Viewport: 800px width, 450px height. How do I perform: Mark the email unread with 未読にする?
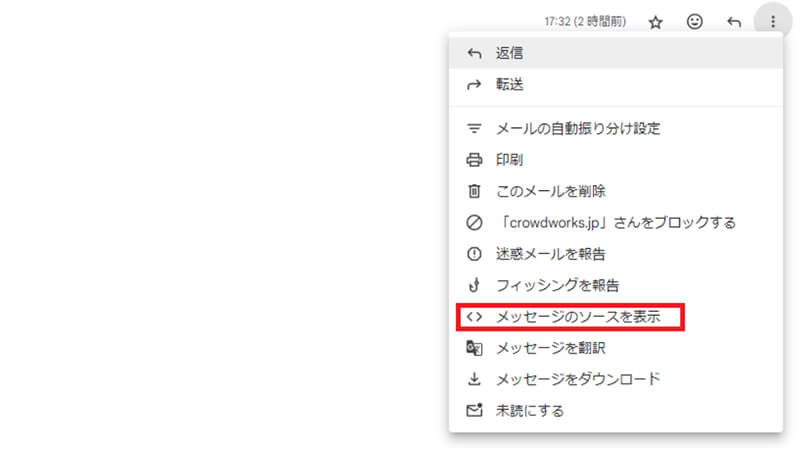click(x=530, y=410)
